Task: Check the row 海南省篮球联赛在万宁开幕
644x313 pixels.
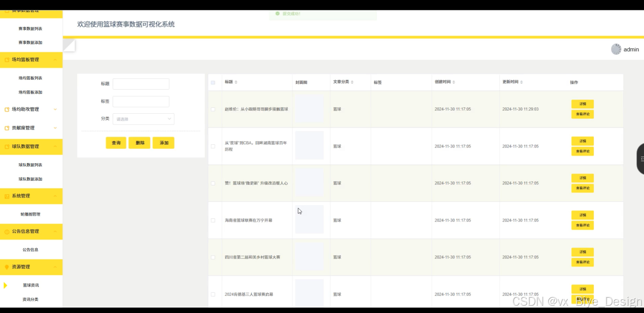Action: 213,220
